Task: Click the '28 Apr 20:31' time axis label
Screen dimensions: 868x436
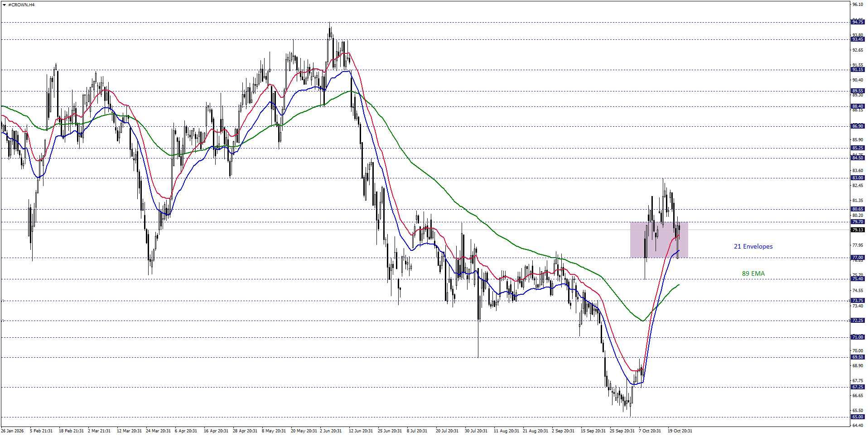Action: pyautogui.click(x=245, y=431)
